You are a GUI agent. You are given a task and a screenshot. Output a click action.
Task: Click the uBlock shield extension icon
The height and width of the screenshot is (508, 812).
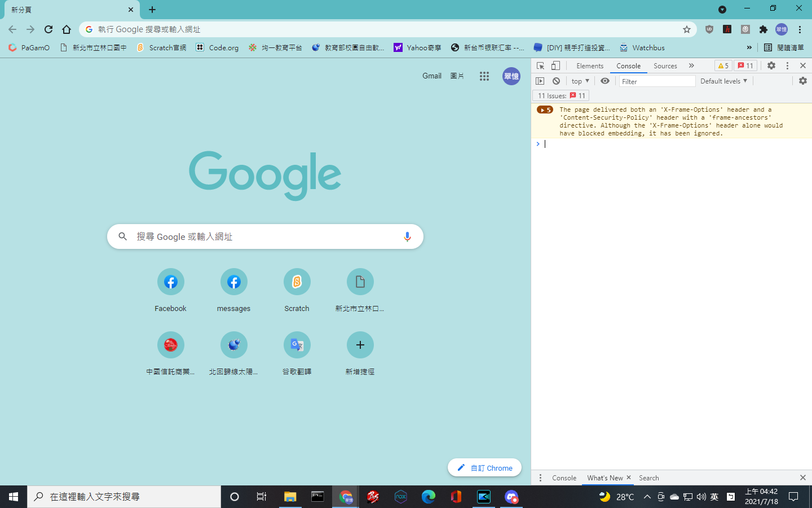(x=709, y=29)
